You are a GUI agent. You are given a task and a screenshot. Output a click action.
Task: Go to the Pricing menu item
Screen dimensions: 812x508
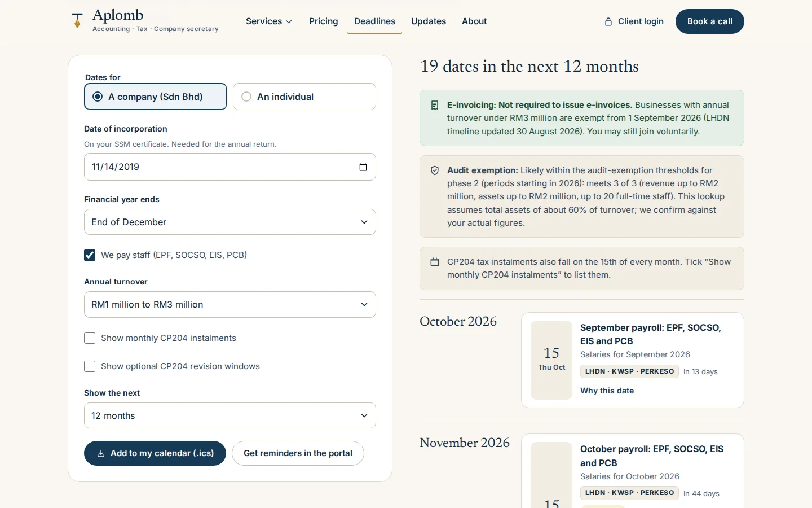324,21
